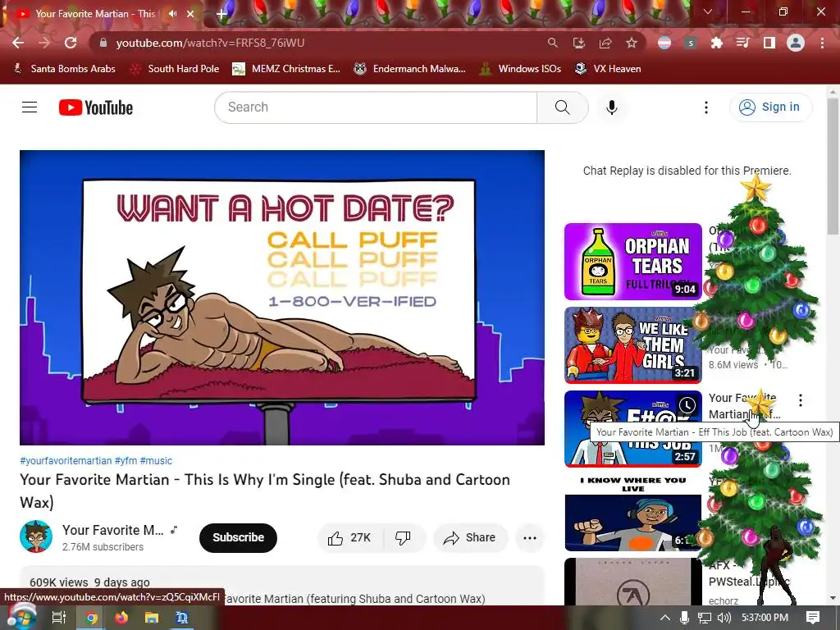This screenshot has height=630, width=840.
Task: Share this page from the address bar
Action: (x=605, y=43)
